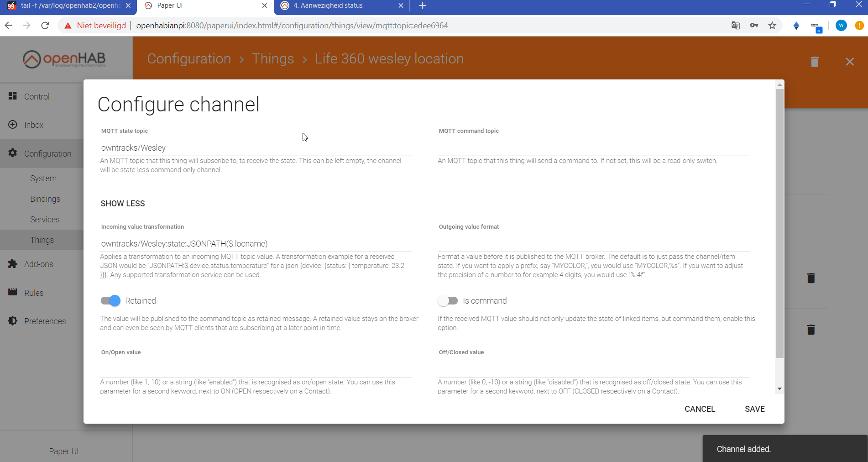The height and width of the screenshot is (462, 868).
Task: Click the Rules clapperboard icon
Action: (x=13, y=292)
